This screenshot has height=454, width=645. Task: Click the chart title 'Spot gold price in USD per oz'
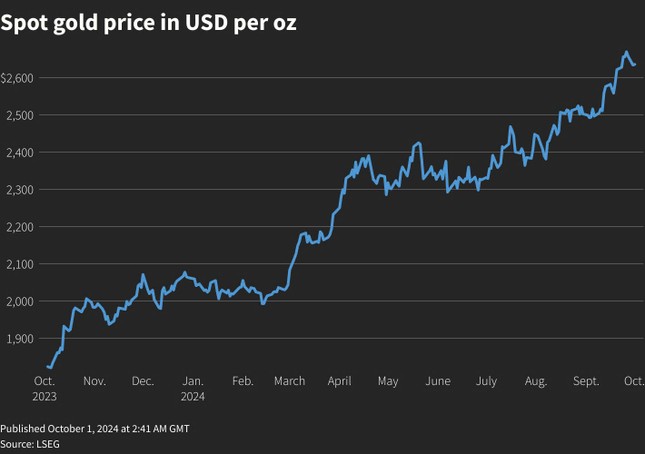[x=148, y=24]
